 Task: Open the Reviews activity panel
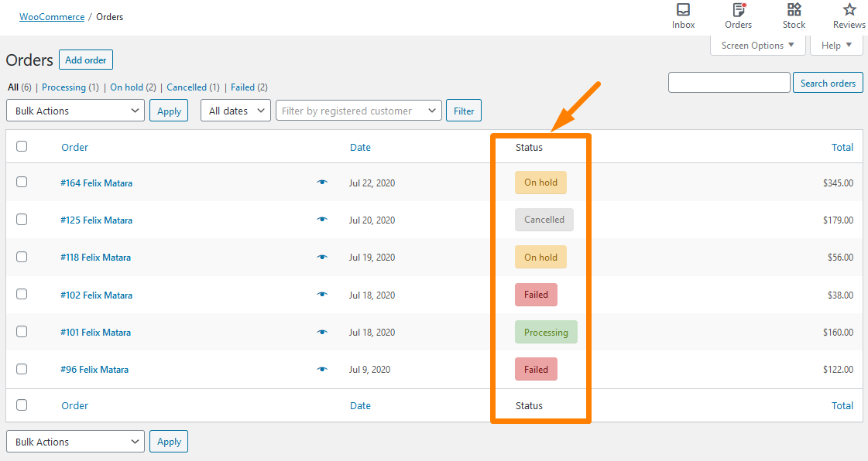(849, 16)
